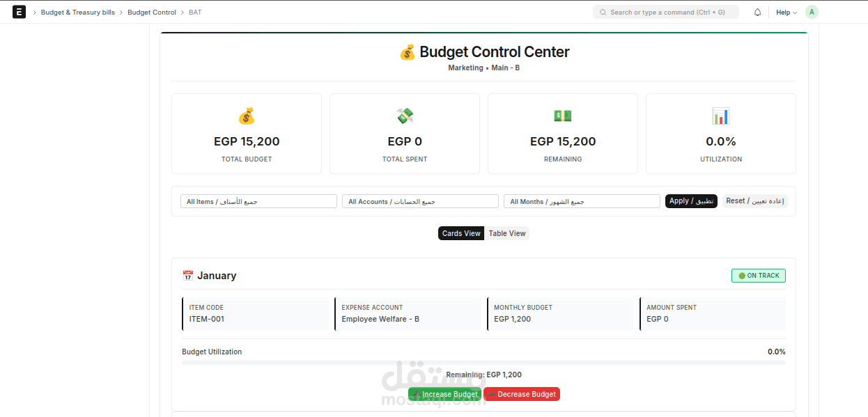Click the Employee Welfare - B account
868x417 pixels.
(380, 319)
